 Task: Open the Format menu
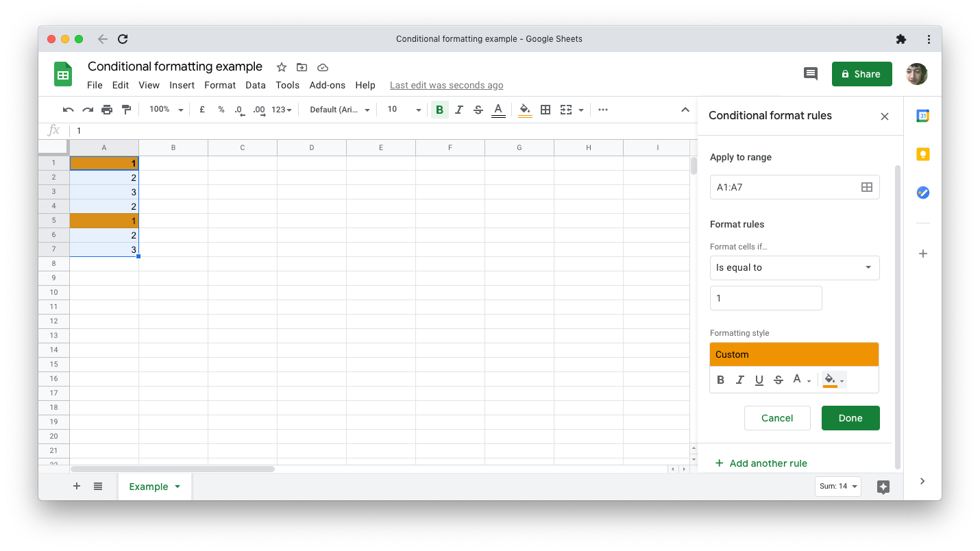(219, 85)
